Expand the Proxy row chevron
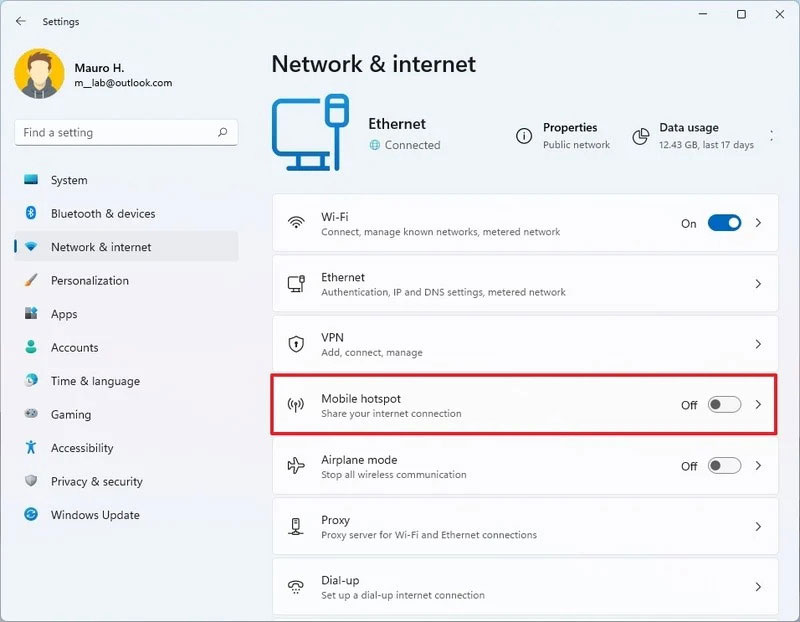 (758, 527)
